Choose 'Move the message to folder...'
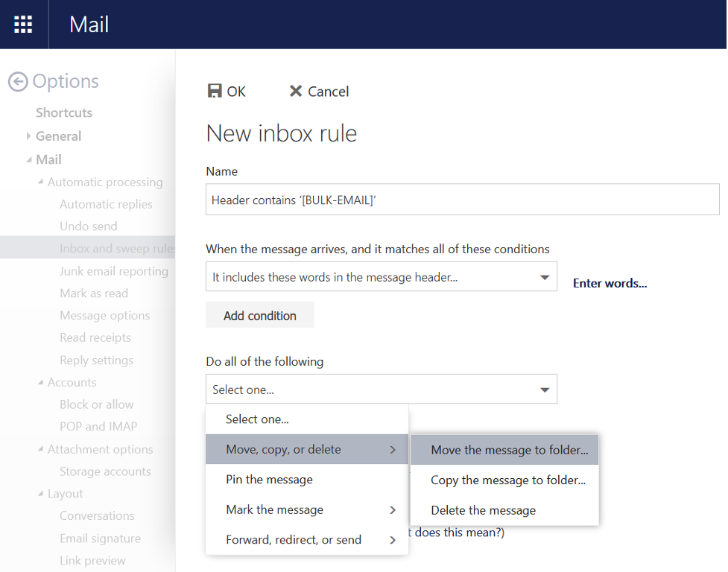Viewport: 728px width, 572px height. click(509, 450)
